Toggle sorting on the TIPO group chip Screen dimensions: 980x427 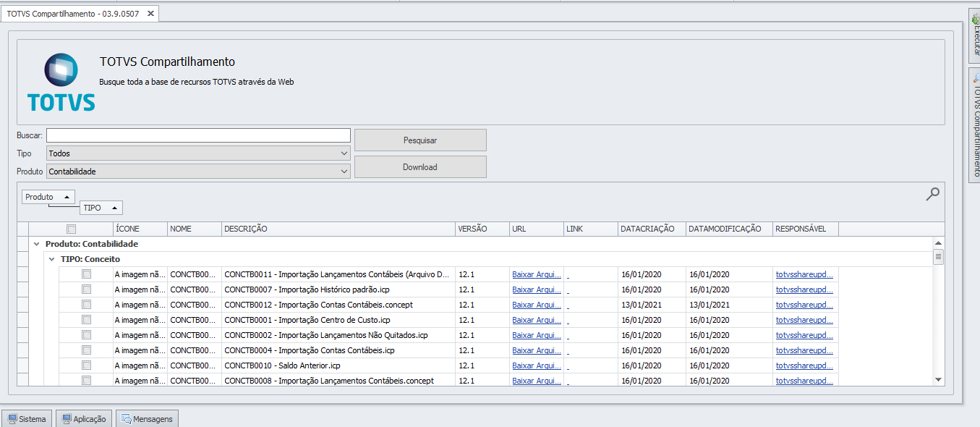click(x=101, y=208)
